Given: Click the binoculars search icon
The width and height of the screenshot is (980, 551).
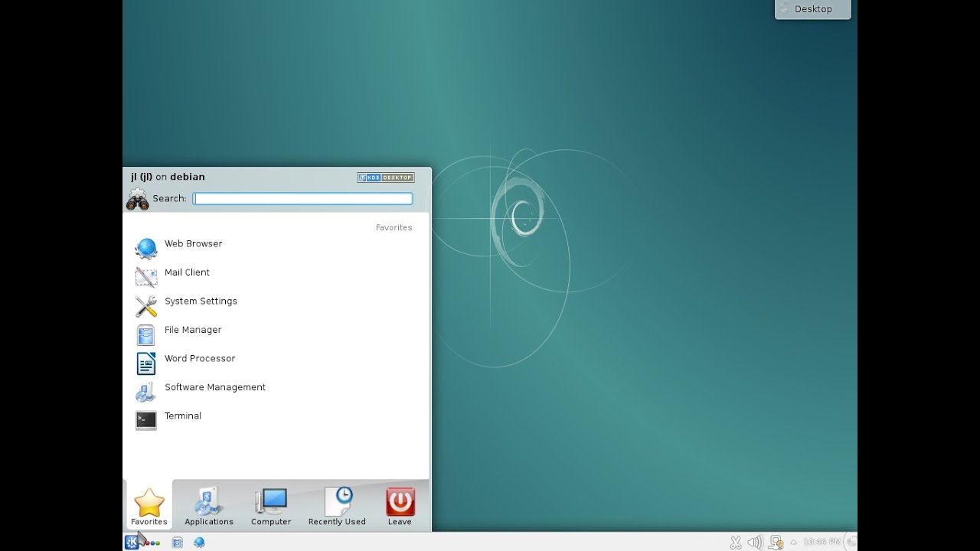Looking at the screenshot, I should point(137,199).
